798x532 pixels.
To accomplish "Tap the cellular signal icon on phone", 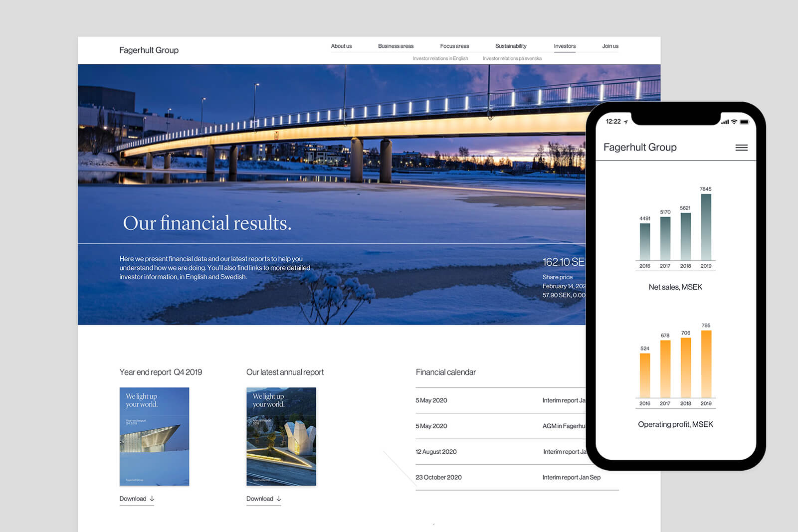I will point(725,122).
